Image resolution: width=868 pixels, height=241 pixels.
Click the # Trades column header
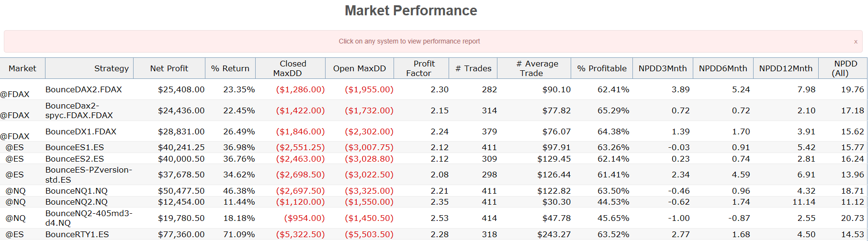(x=473, y=68)
